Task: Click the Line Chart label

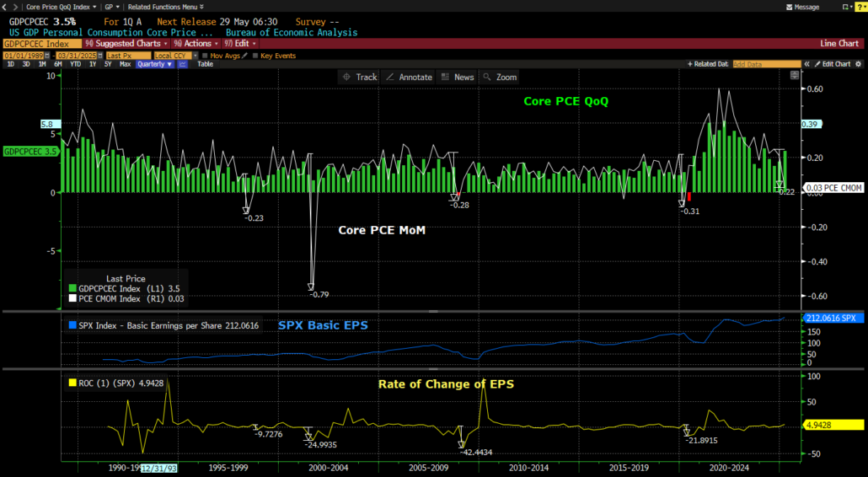Action: pos(839,44)
